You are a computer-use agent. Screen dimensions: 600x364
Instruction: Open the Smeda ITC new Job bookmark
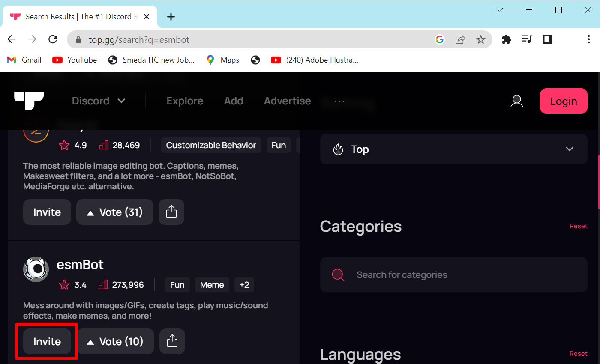151,60
